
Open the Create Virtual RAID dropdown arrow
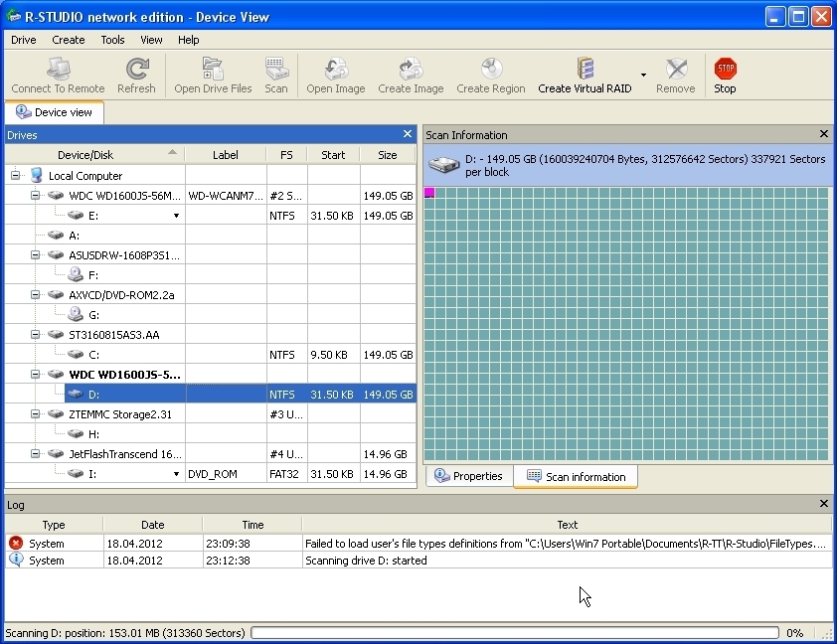pyautogui.click(x=643, y=75)
